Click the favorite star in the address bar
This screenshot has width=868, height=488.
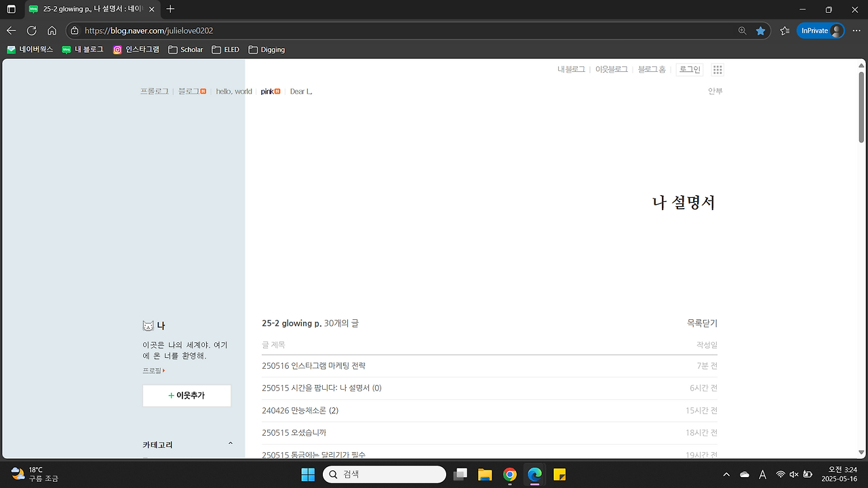click(x=761, y=30)
